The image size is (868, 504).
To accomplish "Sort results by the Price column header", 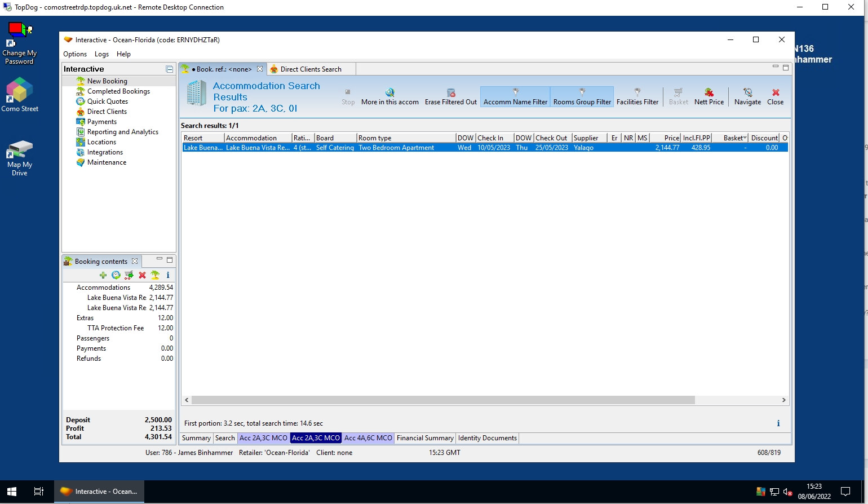I will [666, 138].
